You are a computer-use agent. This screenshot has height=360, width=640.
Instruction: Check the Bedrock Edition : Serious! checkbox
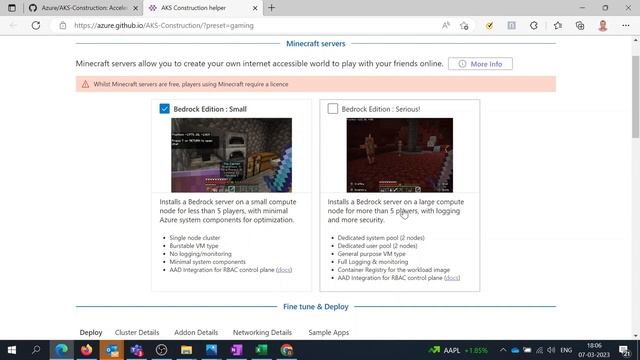pyautogui.click(x=333, y=109)
